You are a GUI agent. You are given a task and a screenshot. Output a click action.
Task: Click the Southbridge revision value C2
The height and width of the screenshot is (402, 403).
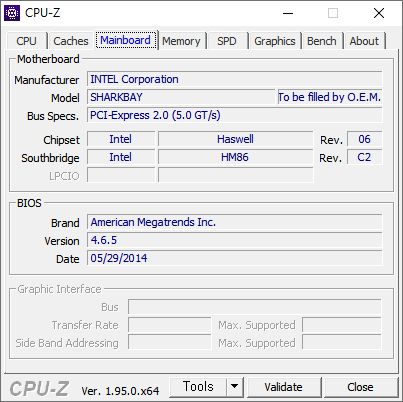point(365,157)
